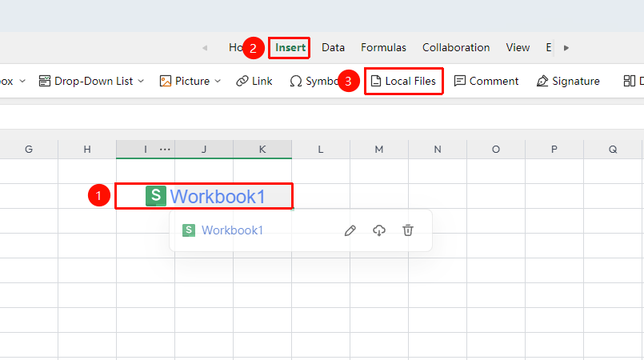Insert a Signature
Screen dimensions: 644x360
point(568,82)
